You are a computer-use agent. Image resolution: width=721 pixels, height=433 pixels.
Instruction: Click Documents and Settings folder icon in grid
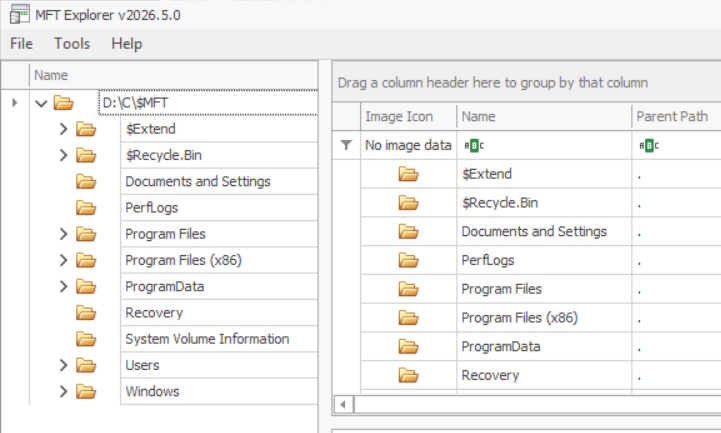408,232
